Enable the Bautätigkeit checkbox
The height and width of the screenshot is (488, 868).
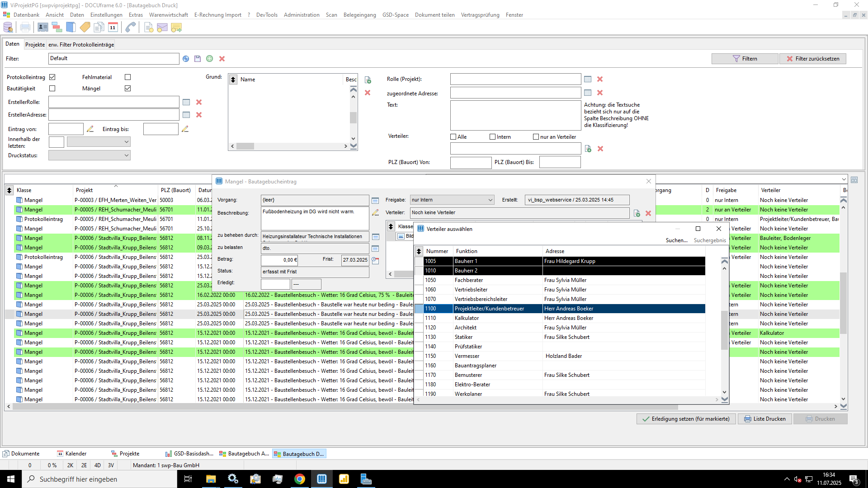pos(52,89)
